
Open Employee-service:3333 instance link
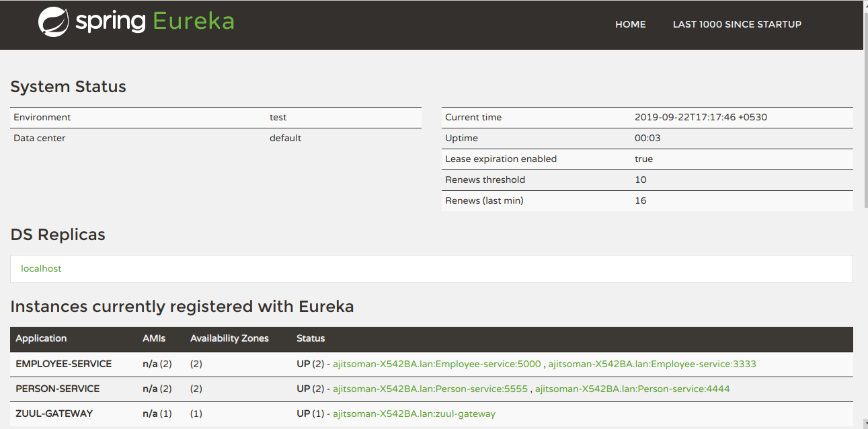[x=652, y=364]
